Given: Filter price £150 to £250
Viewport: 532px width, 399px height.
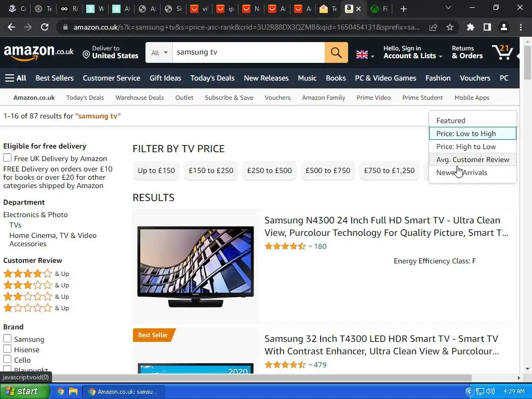Looking at the screenshot, I should pyautogui.click(x=211, y=170).
